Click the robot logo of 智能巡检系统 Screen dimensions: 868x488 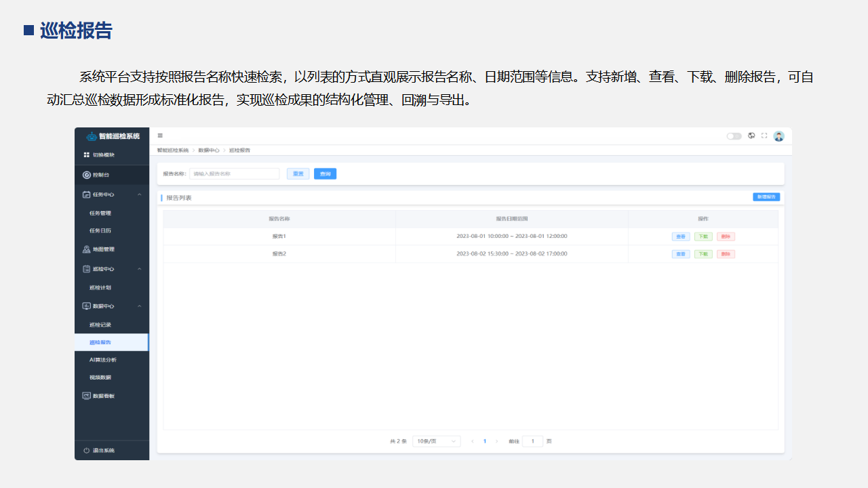pos(92,136)
